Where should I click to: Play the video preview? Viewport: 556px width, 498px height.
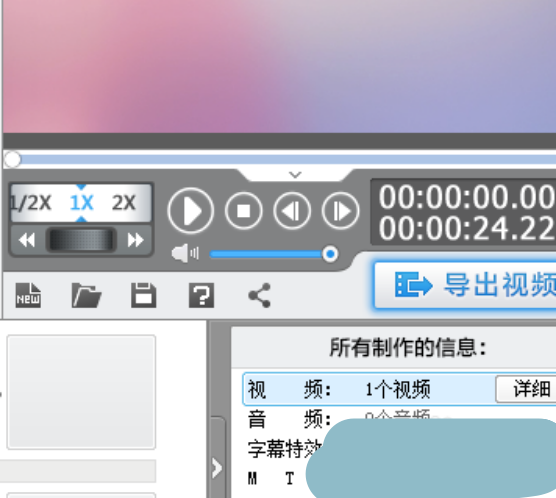tap(191, 211)
